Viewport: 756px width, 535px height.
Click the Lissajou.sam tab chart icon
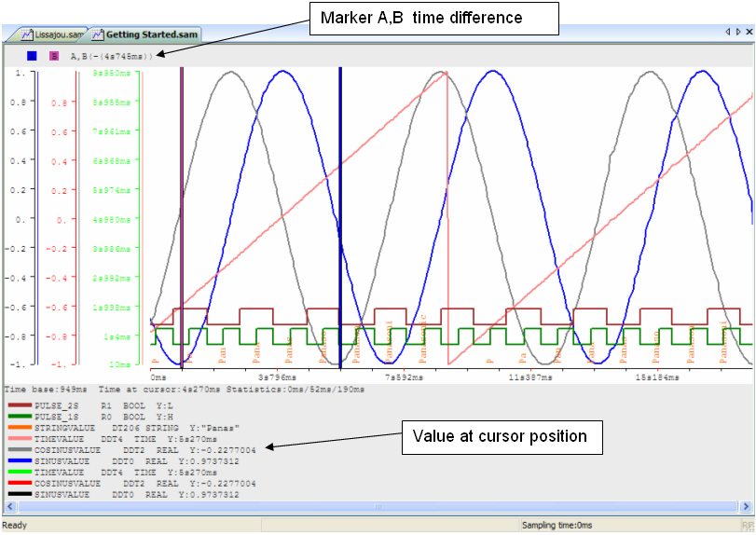coord(26,35)
